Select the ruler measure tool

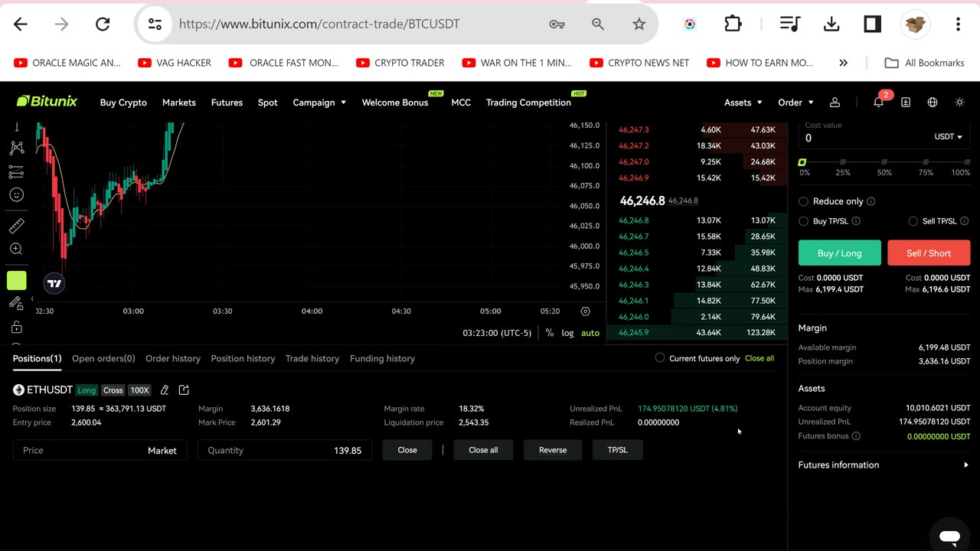(16, 225)
